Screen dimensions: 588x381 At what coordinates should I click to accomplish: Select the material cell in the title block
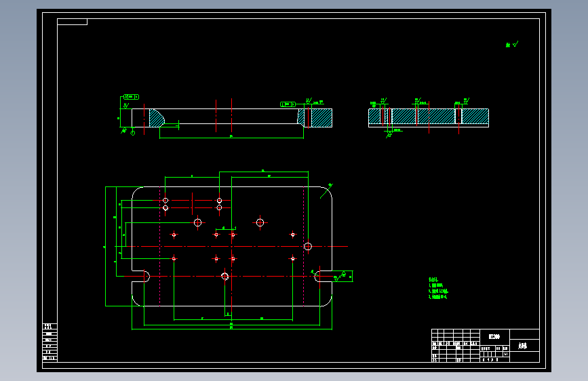click(x=494, y=337)
